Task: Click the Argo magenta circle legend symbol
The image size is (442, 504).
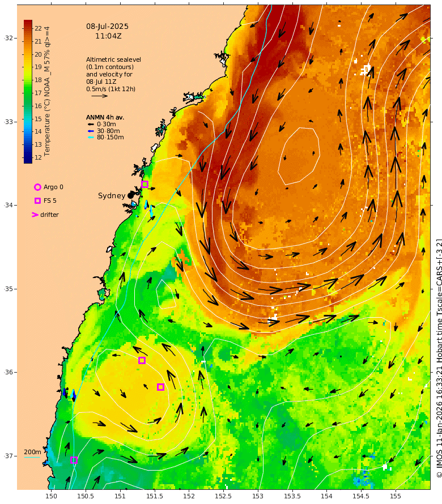Action: coord(37,187)
